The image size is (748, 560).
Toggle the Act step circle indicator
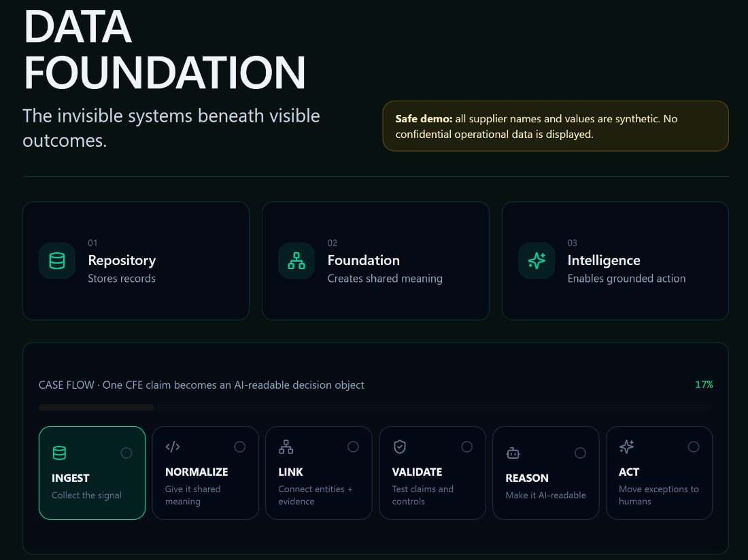coord(694,447)
